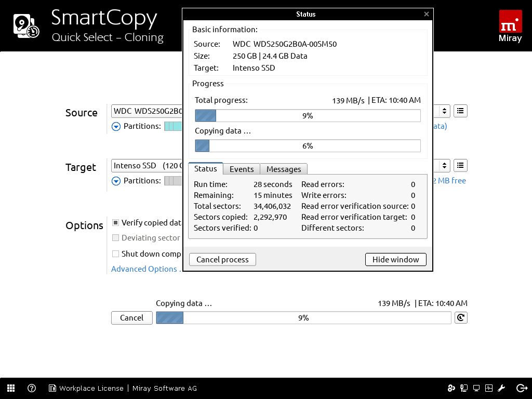Switch to the Events tab
Screen dimensions: 532x399
coord(242,169)
